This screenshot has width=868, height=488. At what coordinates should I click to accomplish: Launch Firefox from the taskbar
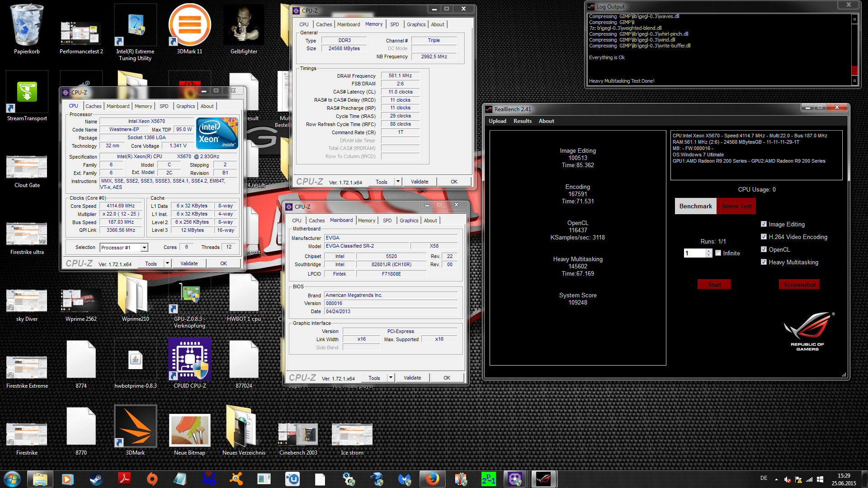tap(432, 479)
